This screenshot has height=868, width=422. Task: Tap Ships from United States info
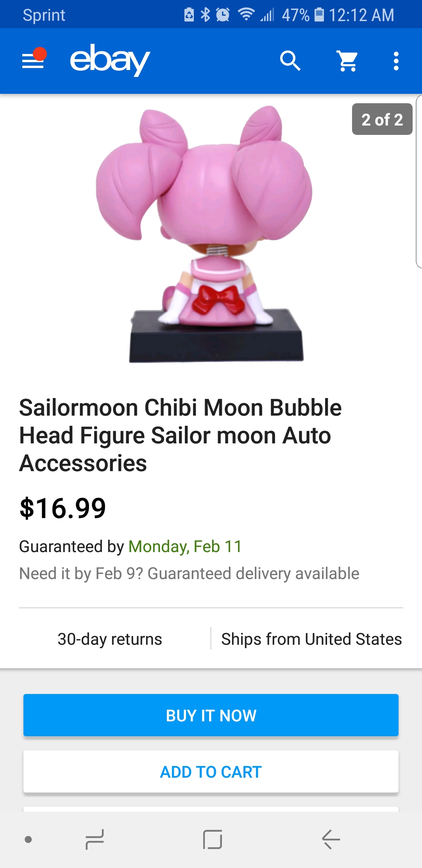(311, 639)
